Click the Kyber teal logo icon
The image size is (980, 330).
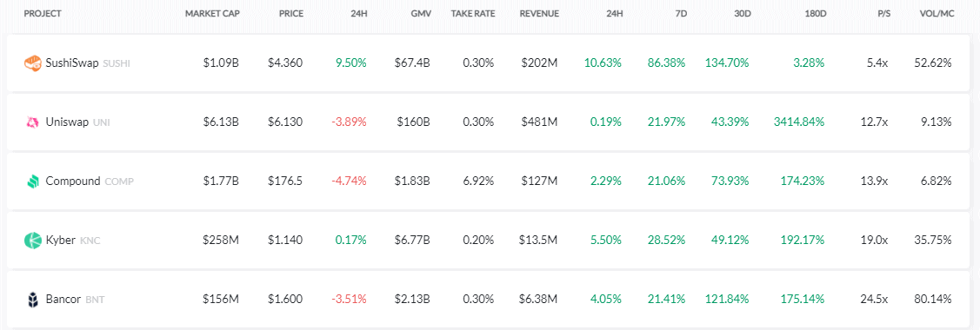coord(32,241)
